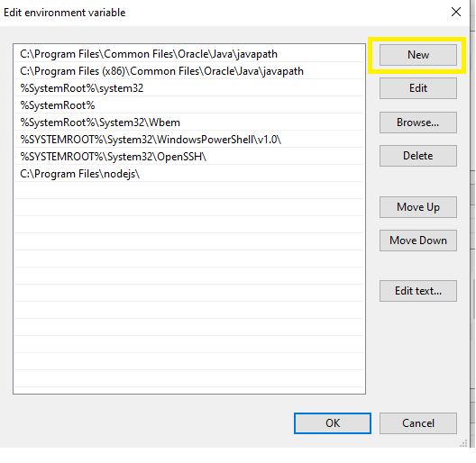Image resolution: width=476 pixels, height=463 pixels.
Task: Open the Browse... folder dialog
Action: click(x=418, y=123)
